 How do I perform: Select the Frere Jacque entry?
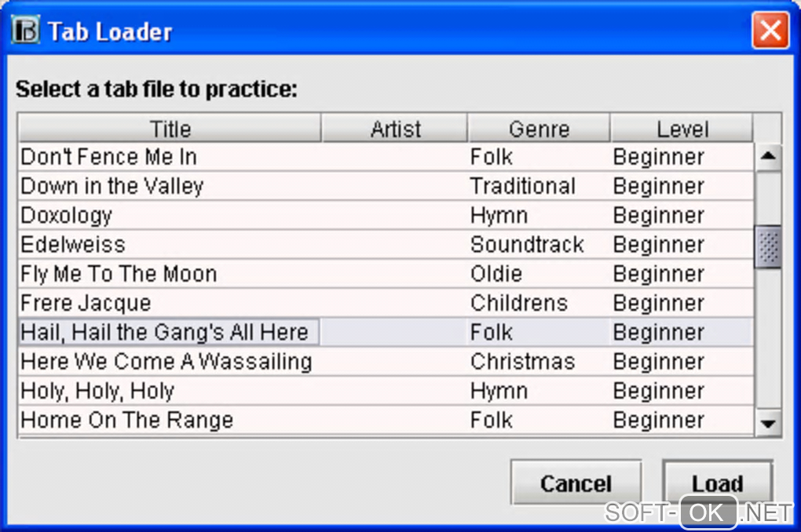tap(86, 304)
